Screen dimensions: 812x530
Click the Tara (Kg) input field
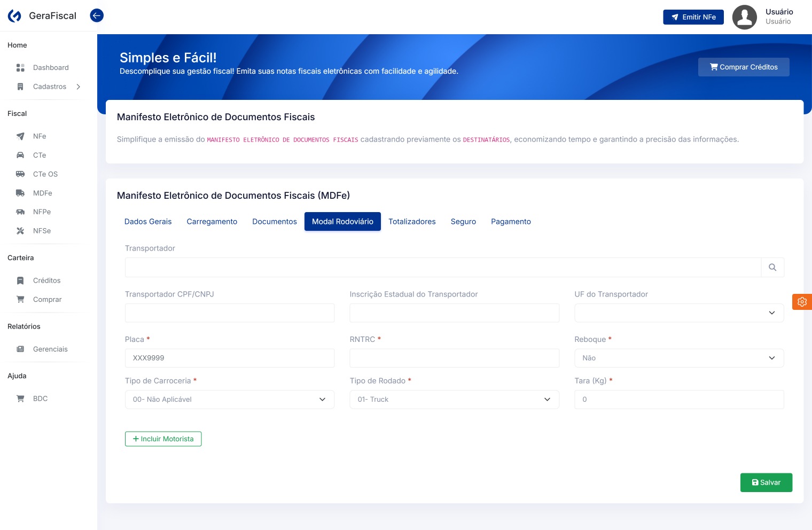tap(679, 400)
